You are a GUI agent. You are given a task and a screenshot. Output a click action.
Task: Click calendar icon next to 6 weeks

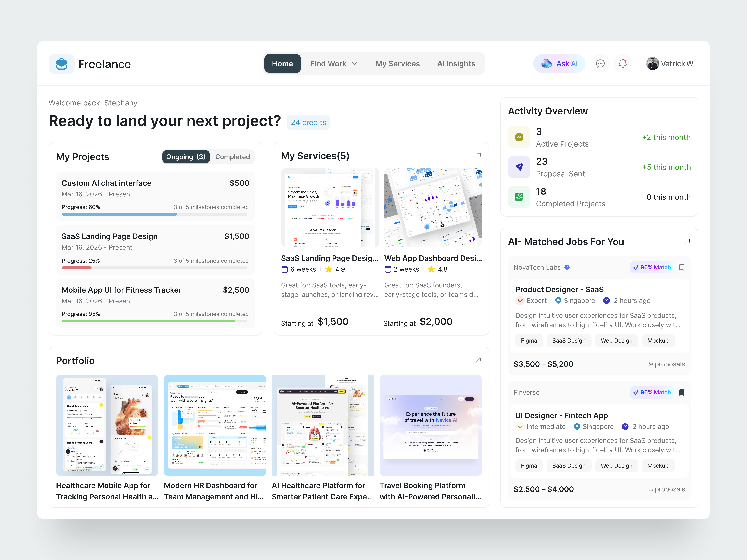coord(285,269)
